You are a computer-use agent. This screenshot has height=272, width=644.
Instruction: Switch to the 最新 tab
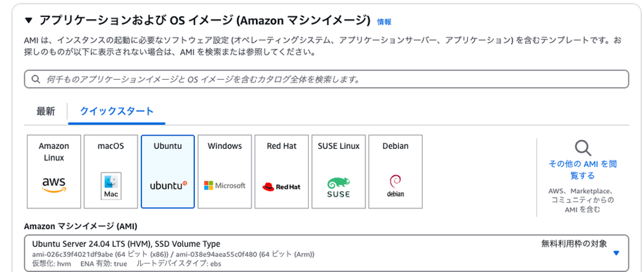(x=46, y=111)
